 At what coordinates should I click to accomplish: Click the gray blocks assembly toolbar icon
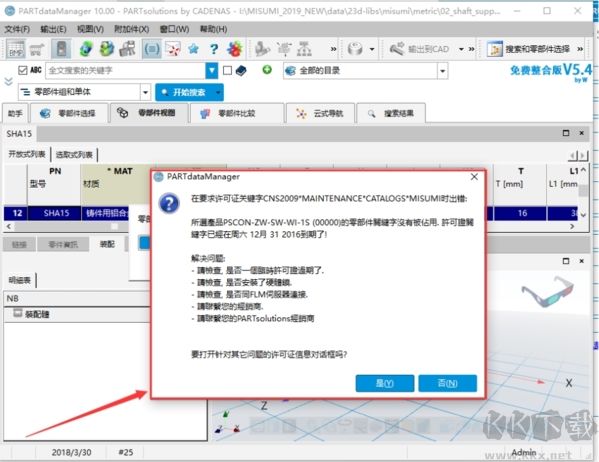127,49
